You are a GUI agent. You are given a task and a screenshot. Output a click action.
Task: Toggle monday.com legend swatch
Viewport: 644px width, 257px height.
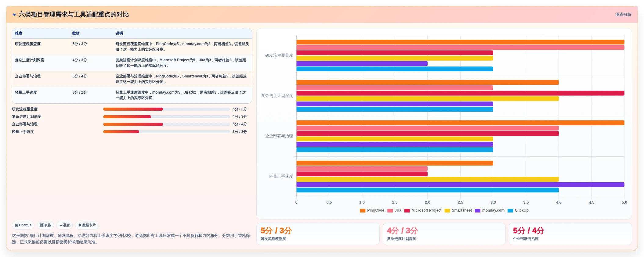478,211
